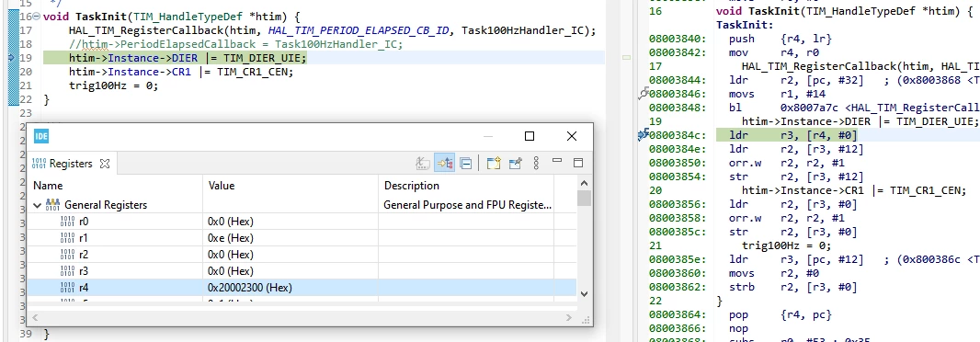Maximize the Registers view panel
The image size is (980, 342).
click(x=578, y=163)
